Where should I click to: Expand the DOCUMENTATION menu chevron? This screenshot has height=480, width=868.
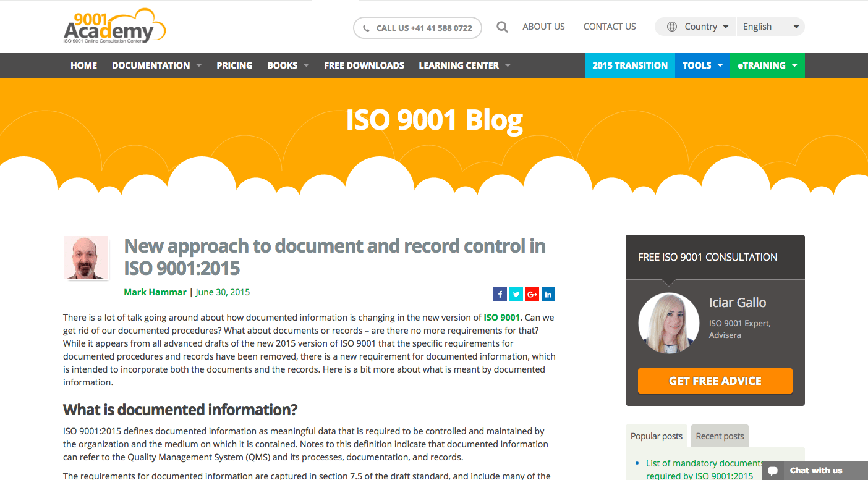tap(198, 65)
